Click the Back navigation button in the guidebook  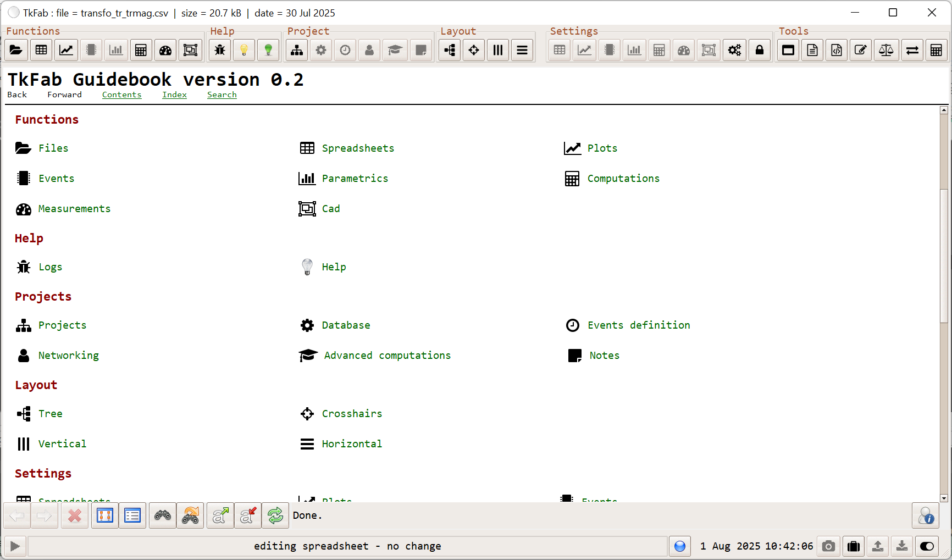click(17, 94)
